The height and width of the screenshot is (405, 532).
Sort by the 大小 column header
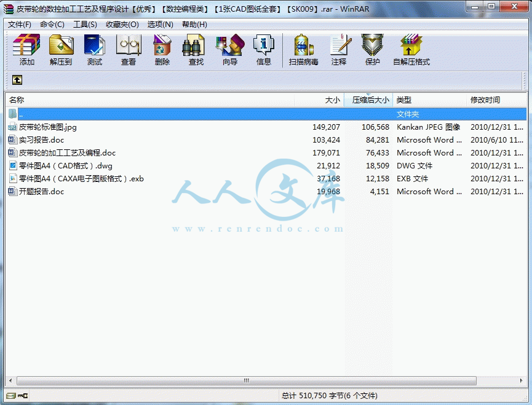pyautogui.click(x=319, y=100)
